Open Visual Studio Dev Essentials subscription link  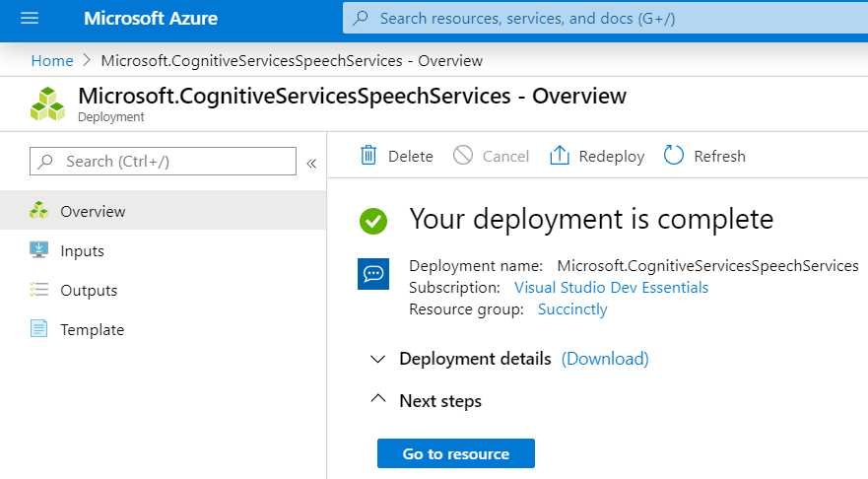(611, 288)
